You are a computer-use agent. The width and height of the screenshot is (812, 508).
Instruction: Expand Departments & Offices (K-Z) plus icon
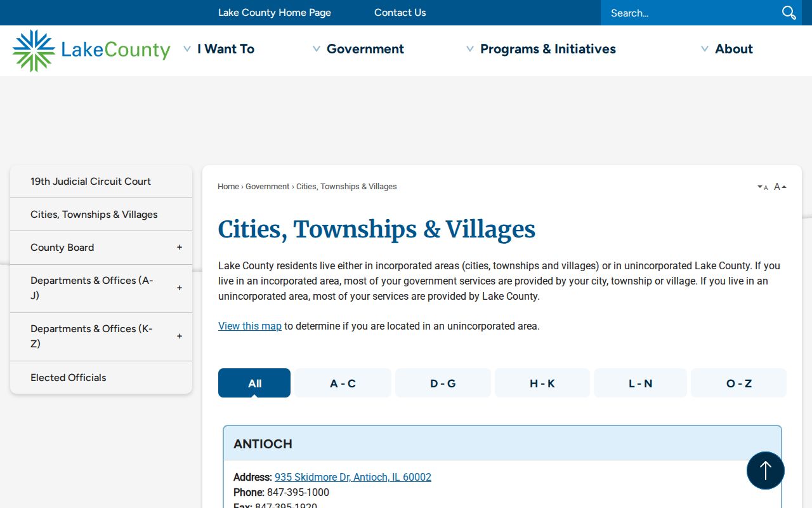pyautogui.click(x=180, y=337)
